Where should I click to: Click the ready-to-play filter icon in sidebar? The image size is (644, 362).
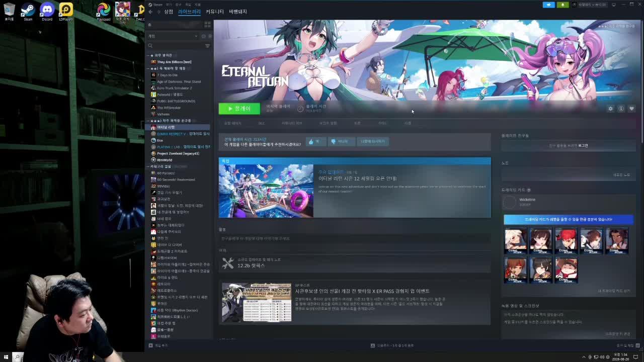tap(210, 36)
